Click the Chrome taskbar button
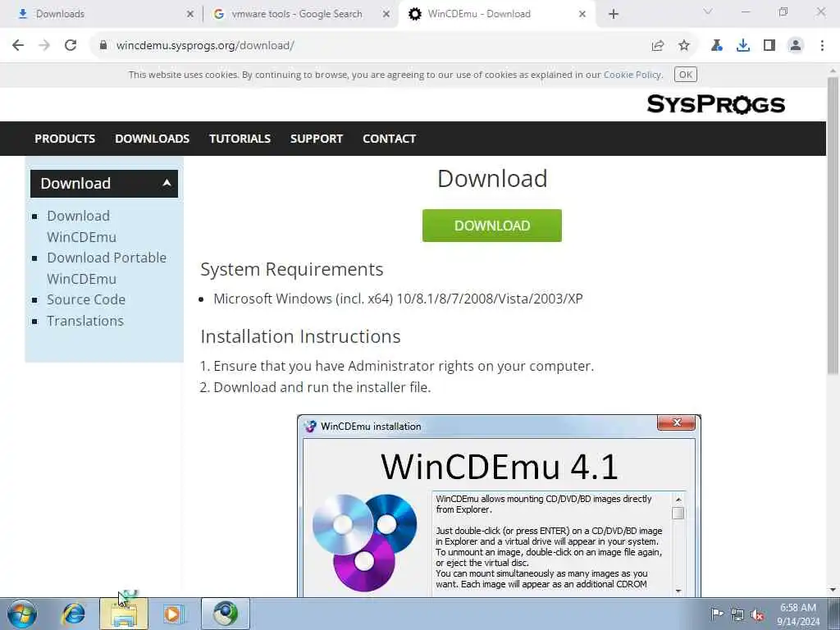840x630 pixels. tap(226, 614)
